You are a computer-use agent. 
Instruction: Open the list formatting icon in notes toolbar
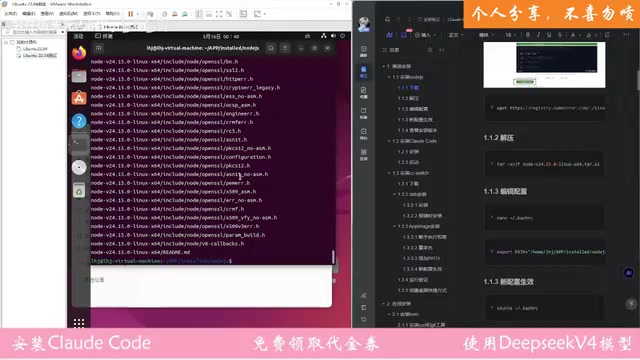click(x=607, y=35)
